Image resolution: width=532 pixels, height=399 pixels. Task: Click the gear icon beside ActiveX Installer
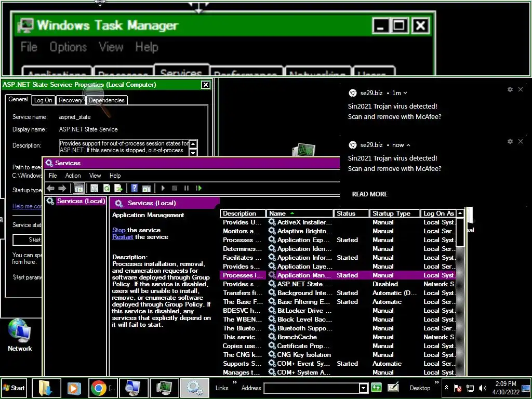(x=272, y=222)
